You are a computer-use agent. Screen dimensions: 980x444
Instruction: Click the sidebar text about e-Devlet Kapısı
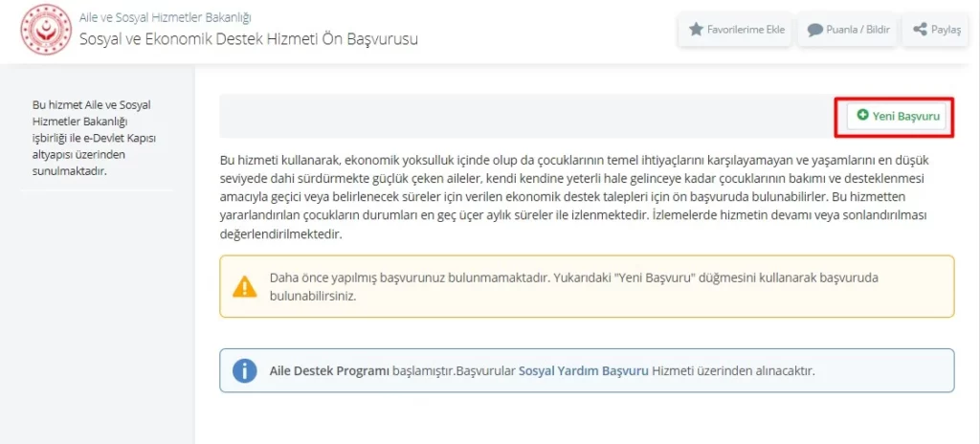pyautogui.click(x=95, y=138)
